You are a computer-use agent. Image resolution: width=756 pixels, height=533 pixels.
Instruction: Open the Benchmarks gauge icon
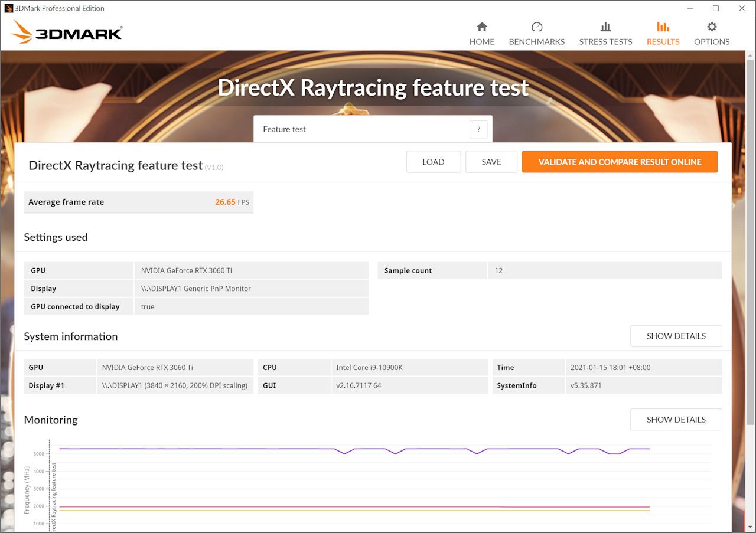536,27
